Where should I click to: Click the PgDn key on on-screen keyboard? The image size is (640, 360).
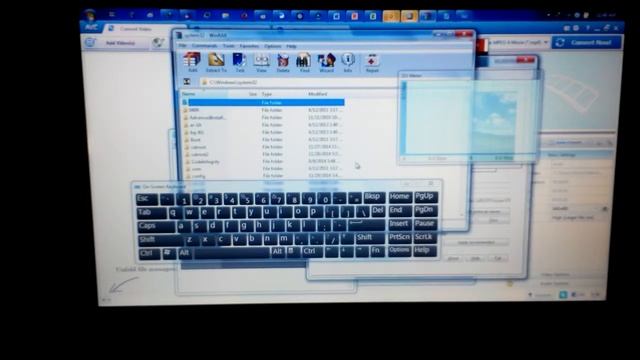point(425,211)
